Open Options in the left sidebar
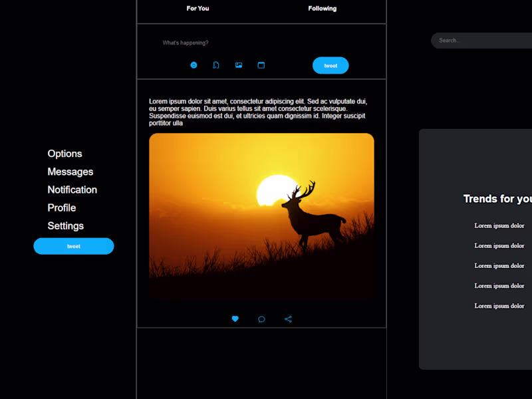Screen dimensions: 532x399 (65, 154)
